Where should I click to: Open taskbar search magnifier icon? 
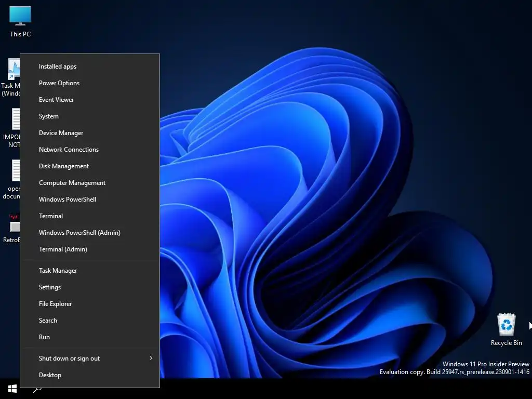[37, 389]
